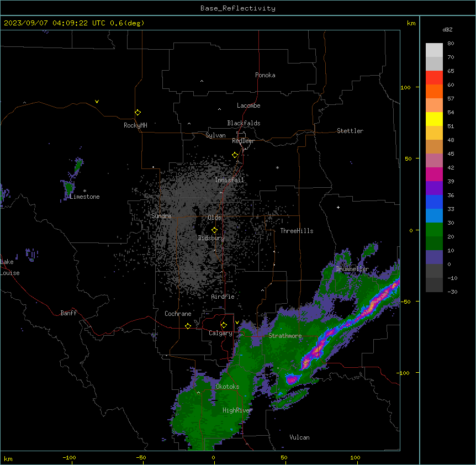The width and height of the screenshot is (476, 465).
Task: Click the yellow diamond marker above Calgary
Action: [224, 325]
